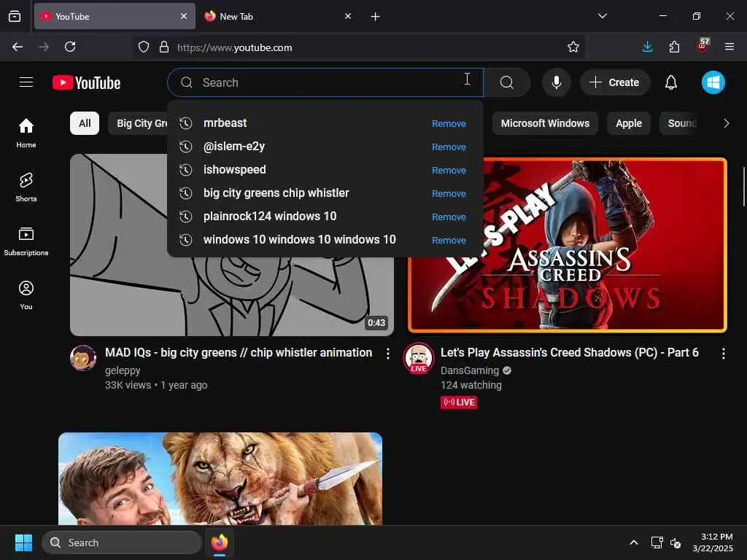Go to Home in sidebar

[26, 133]
